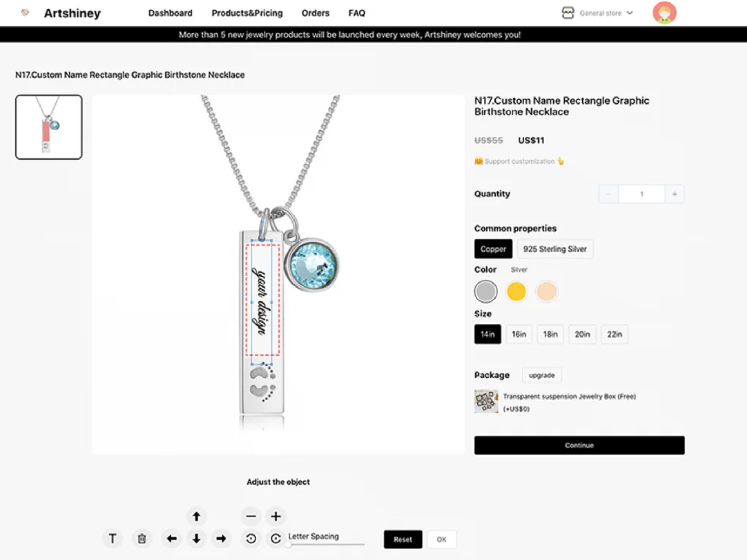Image resolution: width=747 pixels, height=560 pixels.
Task: Delete the object with trash icon
Action: [x=142, y=538]
